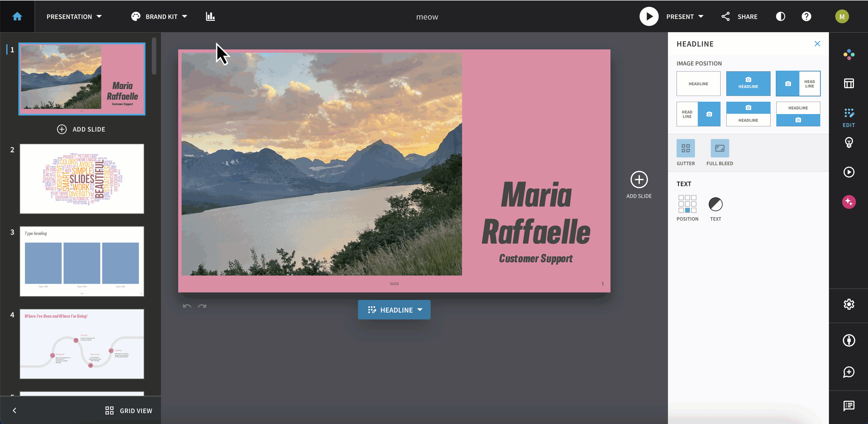Select the Edit tool in the right sidebar
868x424 pixels.
pyautogui.click(x=848, y=118)
